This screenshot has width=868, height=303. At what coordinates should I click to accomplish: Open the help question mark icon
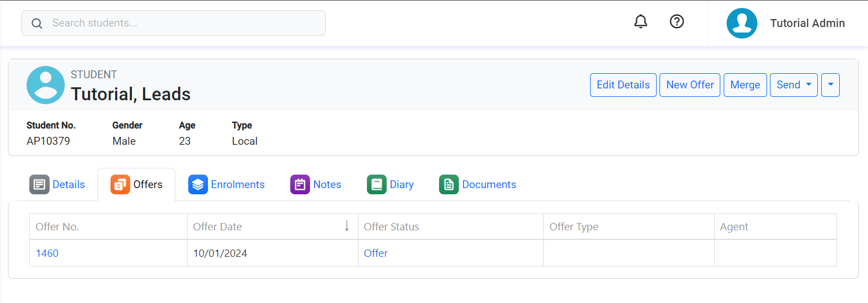[x=676, y=22]
